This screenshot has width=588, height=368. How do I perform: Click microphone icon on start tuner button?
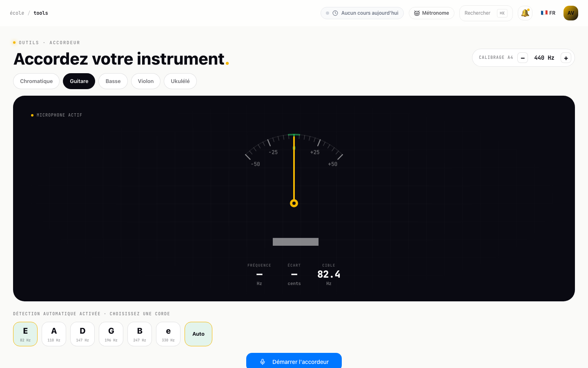[263, 362]
